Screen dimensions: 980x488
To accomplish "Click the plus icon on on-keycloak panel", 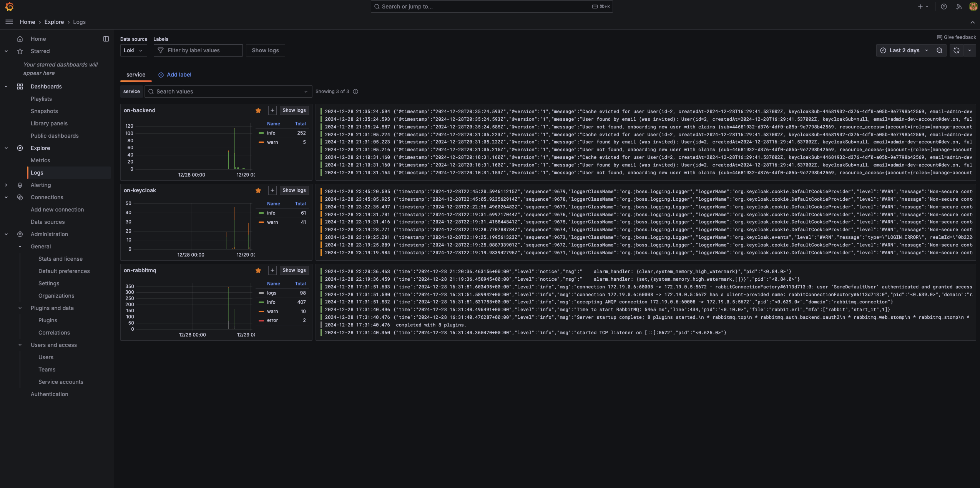I will [x=272, y=190].
